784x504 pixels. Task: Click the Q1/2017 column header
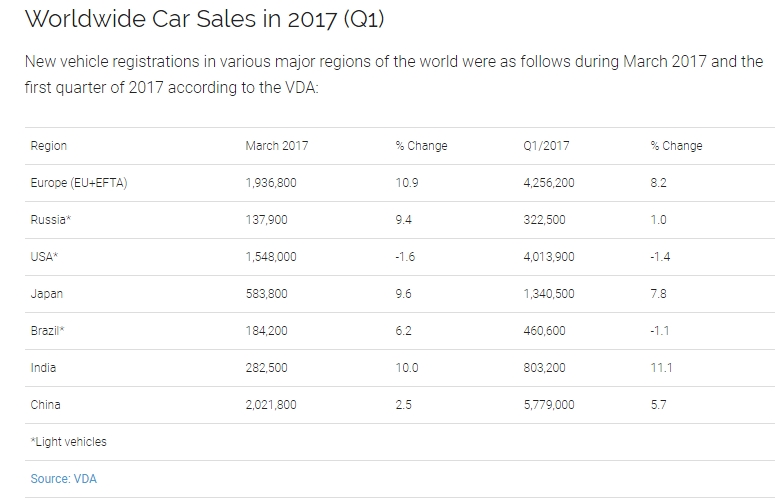click(546, 146)
